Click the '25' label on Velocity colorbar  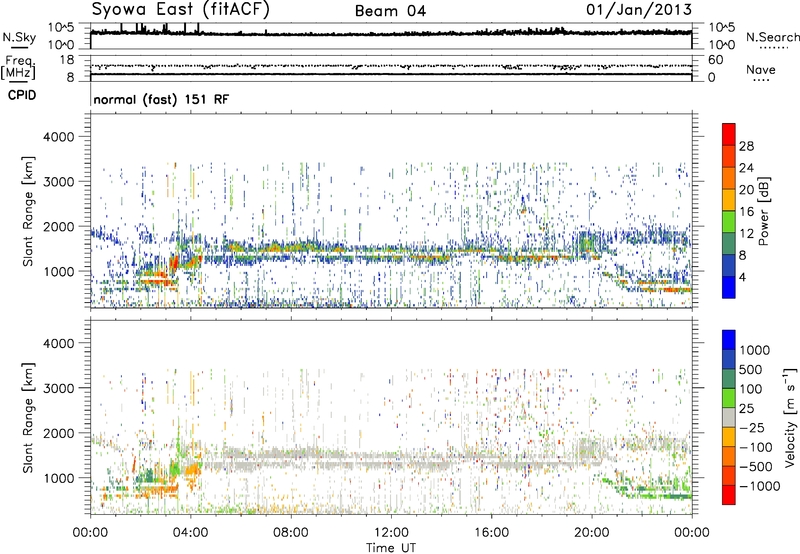point(746,408)
